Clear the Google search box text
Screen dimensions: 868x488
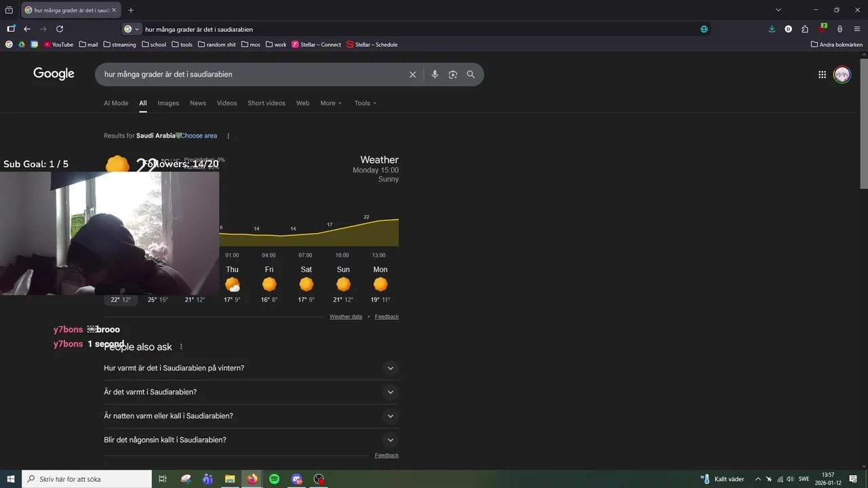point(412,75)
